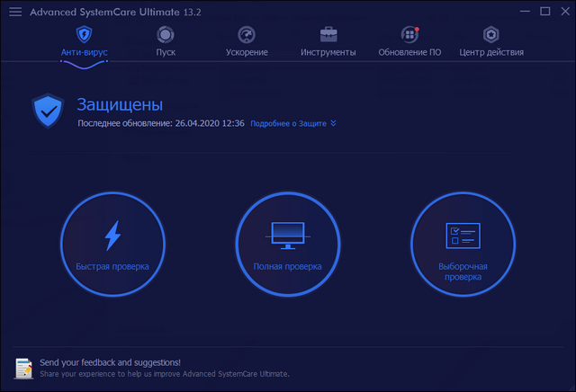Expand the double chevron beside Подробнее о Защите
Screen dimensions: 576x392
pos(333,123)
